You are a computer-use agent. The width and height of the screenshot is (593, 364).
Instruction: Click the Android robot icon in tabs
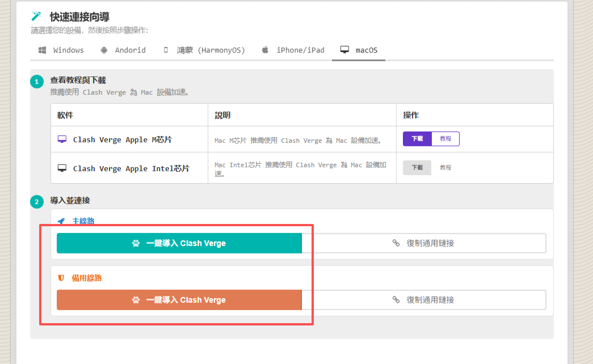(x=104, y=50)
